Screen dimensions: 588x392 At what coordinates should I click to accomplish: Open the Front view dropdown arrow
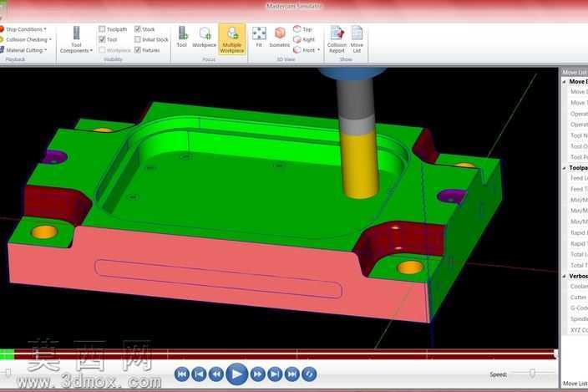point(319,50)
